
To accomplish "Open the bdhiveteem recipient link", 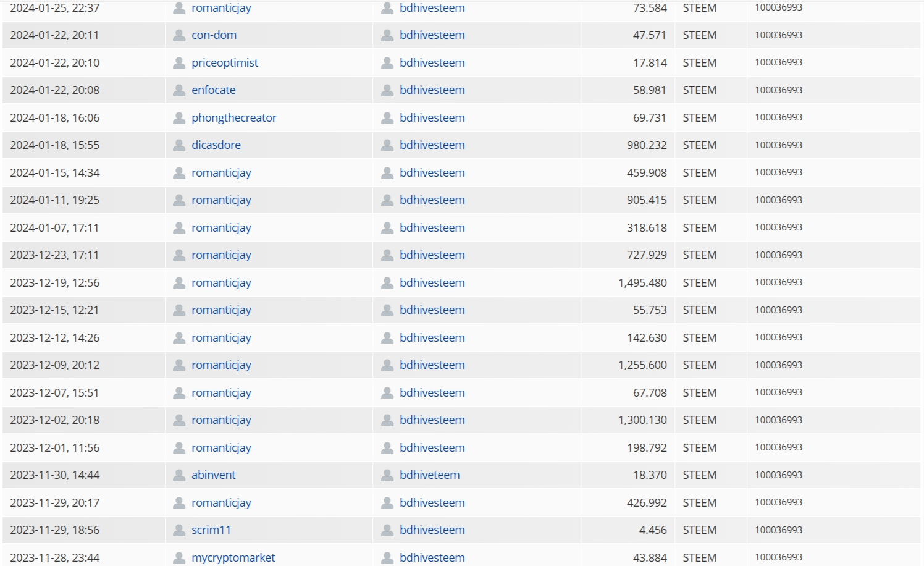I will tap(430, 475).
